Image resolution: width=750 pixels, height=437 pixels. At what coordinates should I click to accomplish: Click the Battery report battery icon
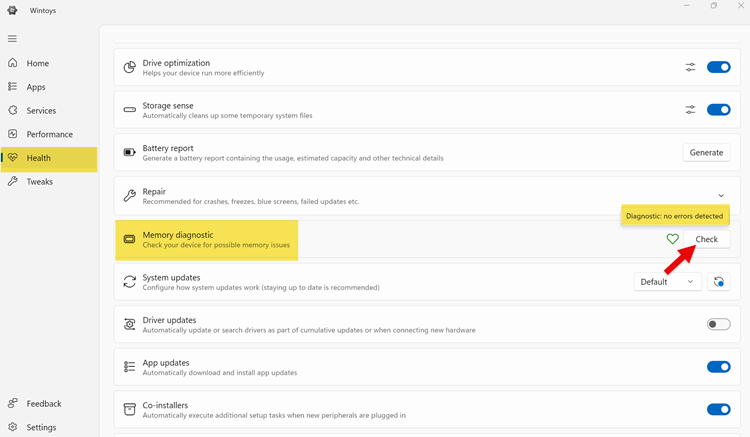(x=129, y=153)
